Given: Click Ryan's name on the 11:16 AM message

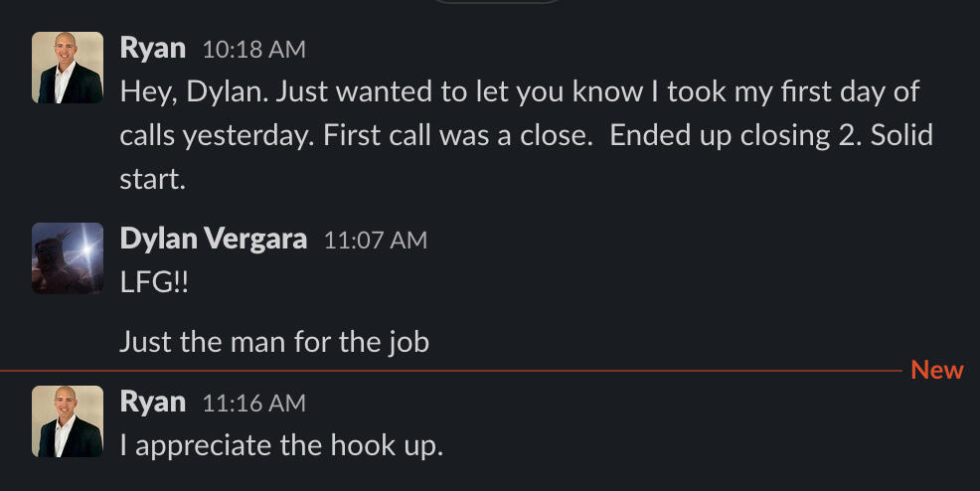Looking at the screenshot, I should click(152, 402).
